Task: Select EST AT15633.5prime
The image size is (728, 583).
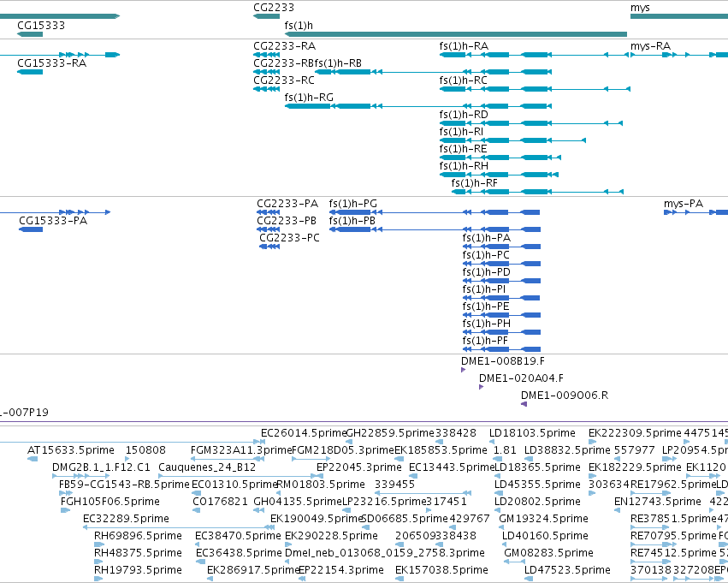Action: click(70, 450)
